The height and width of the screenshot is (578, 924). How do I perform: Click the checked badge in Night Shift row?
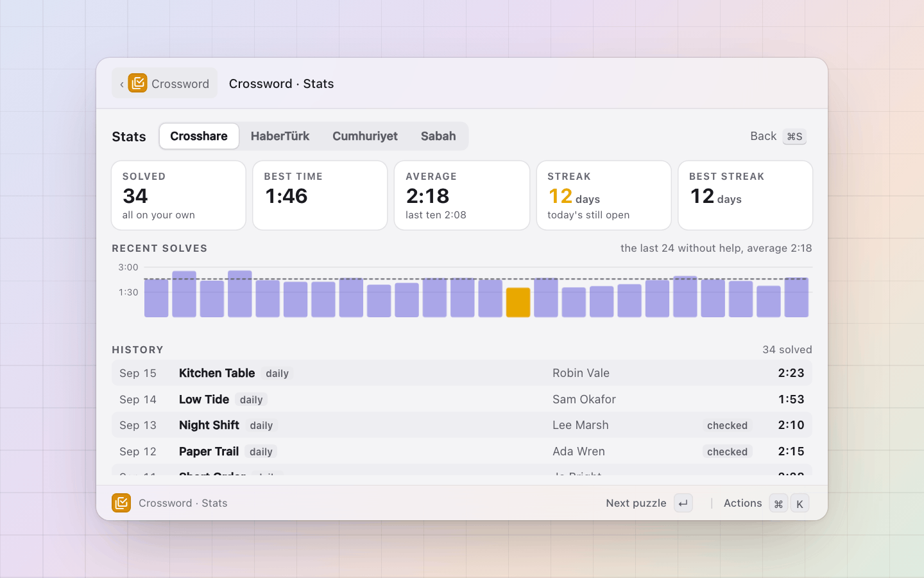727,426
